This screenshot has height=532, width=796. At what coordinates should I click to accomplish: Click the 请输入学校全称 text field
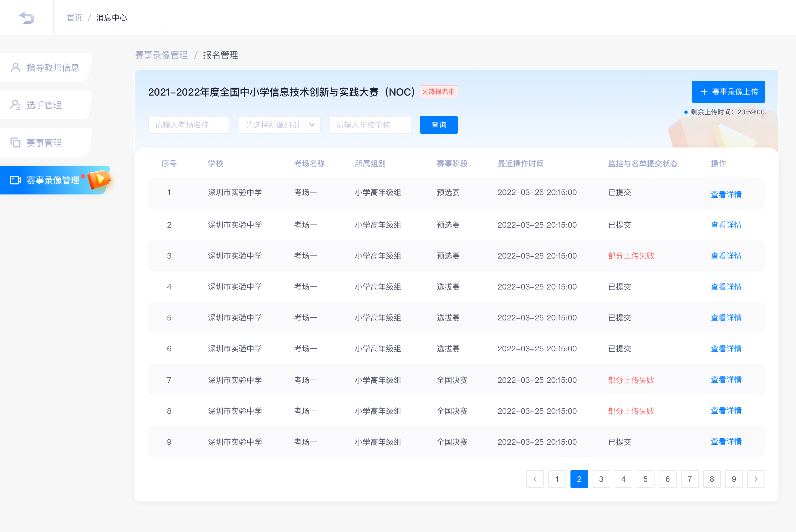click(x=370, y=125)
